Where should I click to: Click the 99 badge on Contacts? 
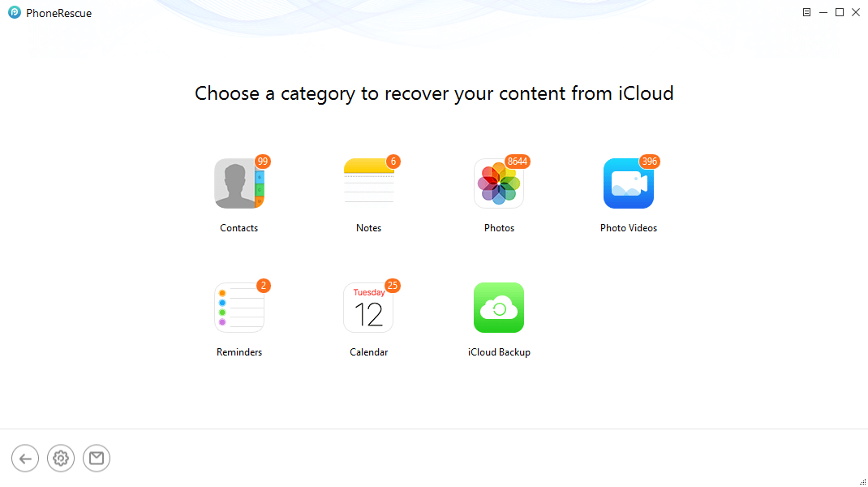point(262,162)
